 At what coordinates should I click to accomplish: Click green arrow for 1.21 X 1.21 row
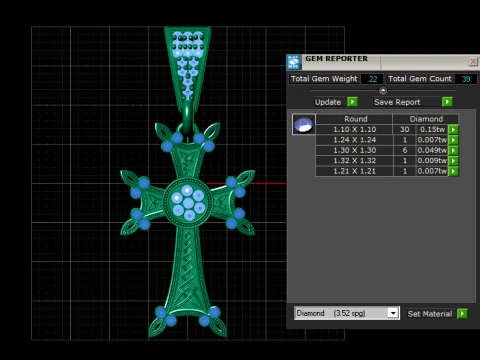pos(453,171)
